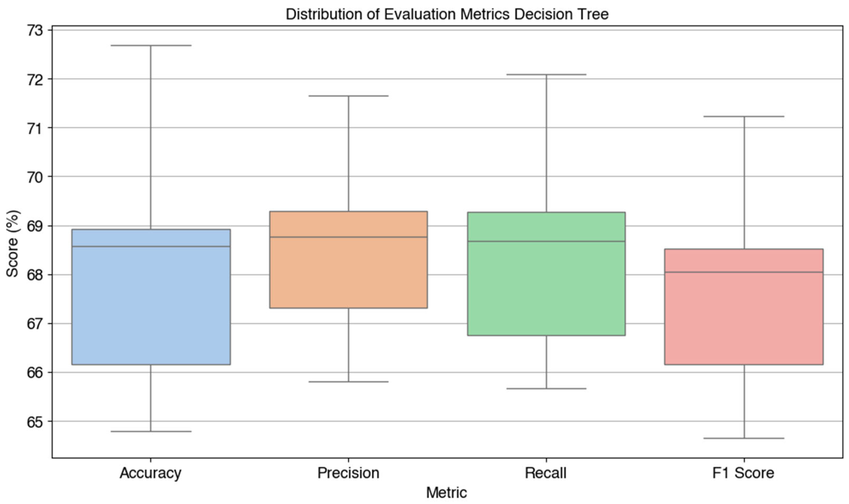Viewport: 849px width, 504px height.
Task: Click the Recall upper whisker cap
Action: pyautogui.click(x=546, y=75)
